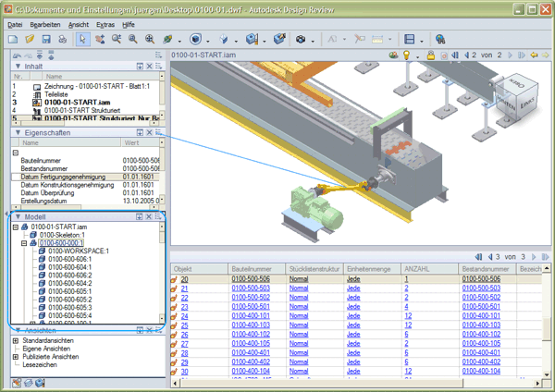The width and height of the screenshot is (555, 392).
Task: Collapse the Modell panel triangle
Action: [18, 216]
